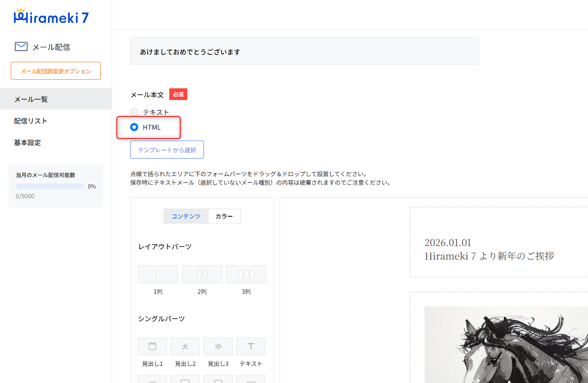This screenshot has width=588, height=383.
Task: Click the 見出し3 single part icon
Action: click(218, 347)
